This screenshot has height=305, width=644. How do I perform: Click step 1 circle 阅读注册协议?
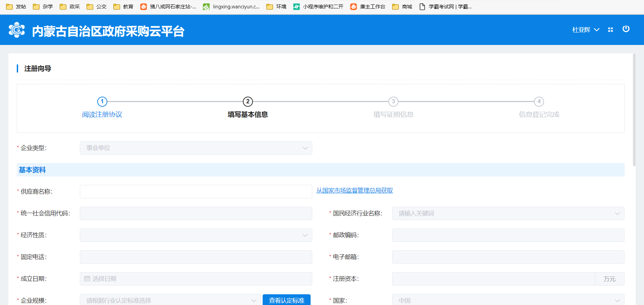click(102, 101)
